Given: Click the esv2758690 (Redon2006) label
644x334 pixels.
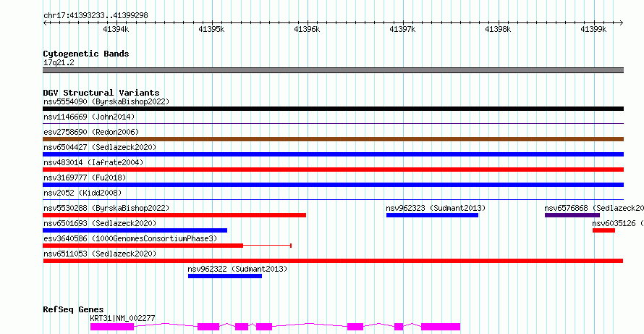Looking at the screenshot, I should click(91, 132).
